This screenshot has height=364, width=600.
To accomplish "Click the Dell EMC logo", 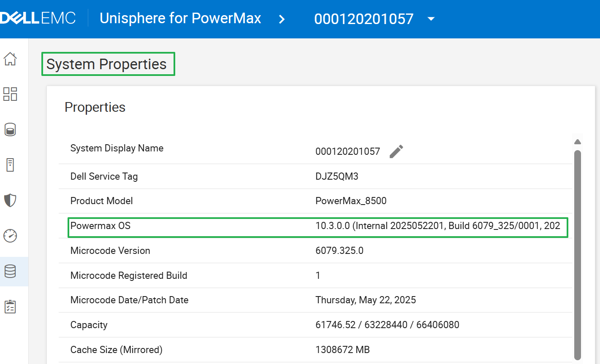I will [38, 18].
